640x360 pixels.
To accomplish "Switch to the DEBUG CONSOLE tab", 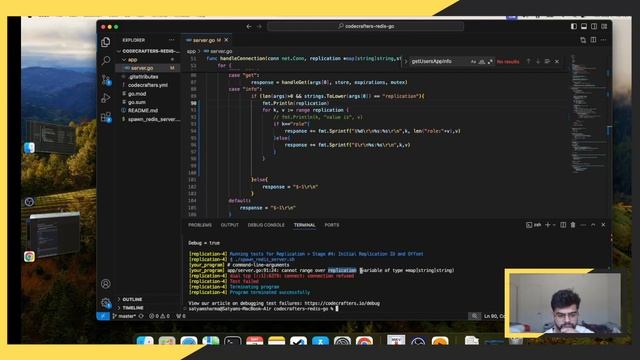I will 266,225.
